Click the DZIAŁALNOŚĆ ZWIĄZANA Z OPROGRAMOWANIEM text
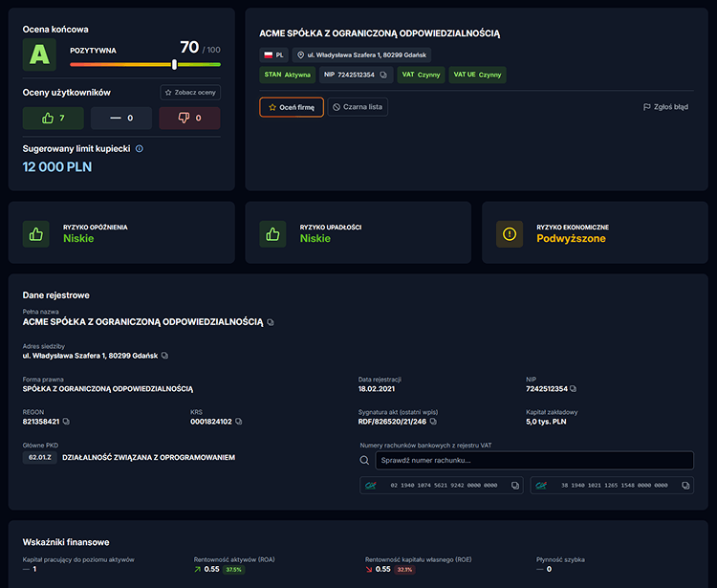The width and height of the screenshot is (717, 588). tap(148, 458)
